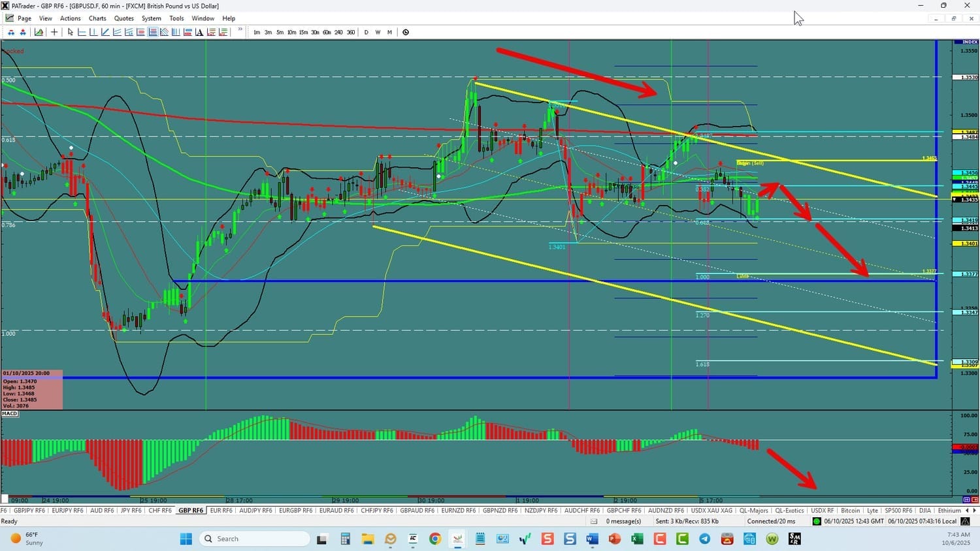
Task: Open Google Chrome from the taskbar
Action: [435, 539]
